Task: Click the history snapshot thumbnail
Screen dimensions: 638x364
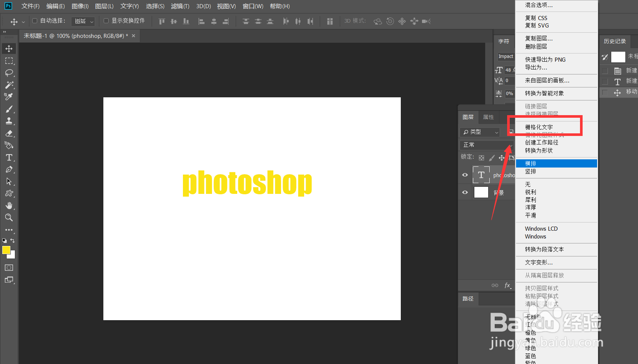Action: (618, 57)
